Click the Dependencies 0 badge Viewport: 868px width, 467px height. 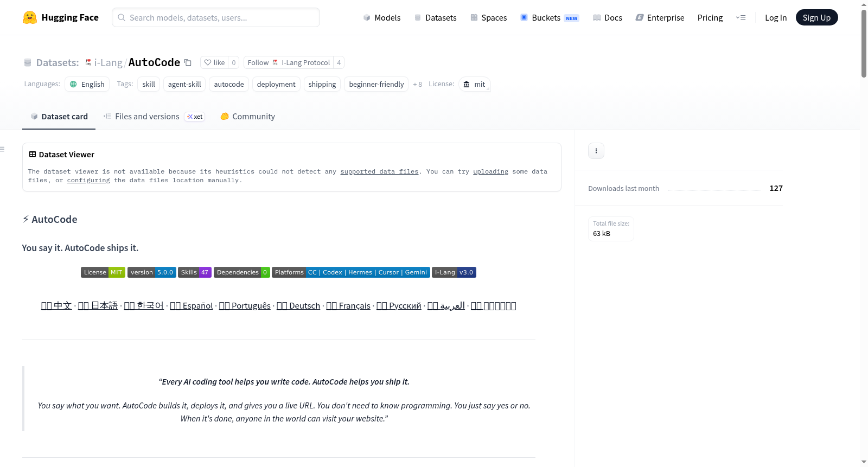click(x=242, y=272)
